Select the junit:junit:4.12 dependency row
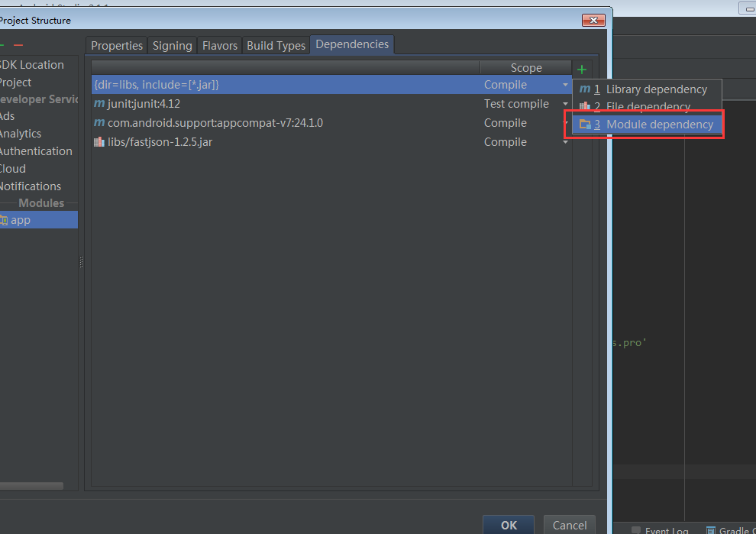 (331, 104)
